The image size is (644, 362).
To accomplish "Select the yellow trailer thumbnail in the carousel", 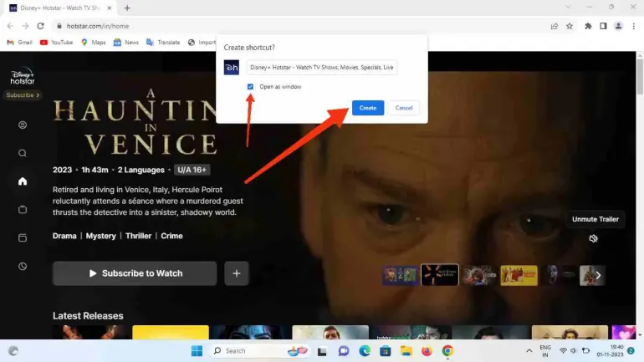I will (519, 275).
